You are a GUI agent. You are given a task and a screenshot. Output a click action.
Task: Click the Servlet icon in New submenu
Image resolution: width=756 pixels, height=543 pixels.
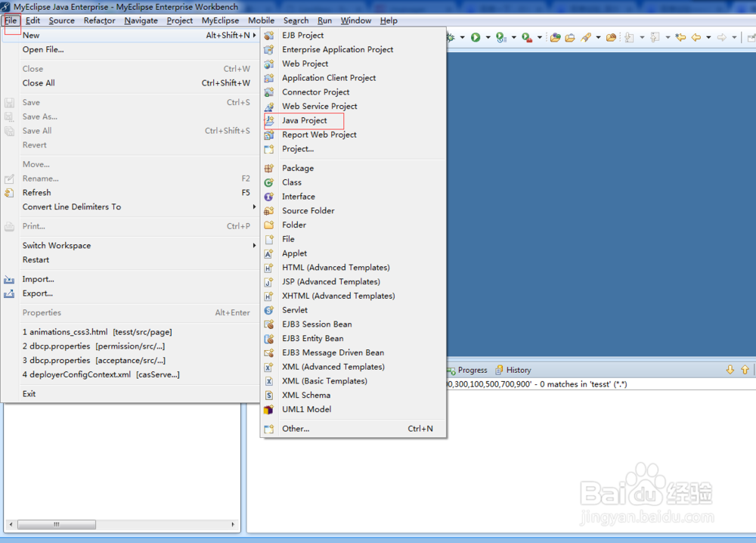(269, 310)
